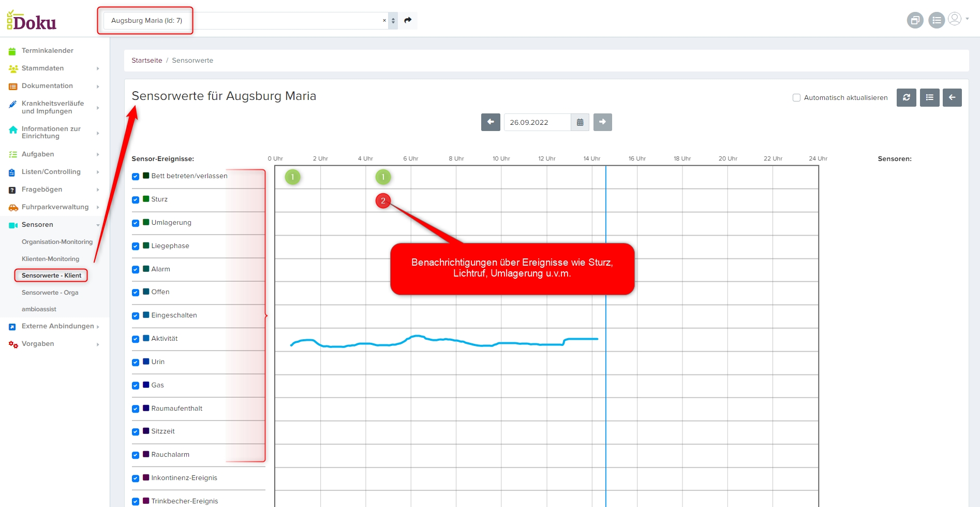Clear the selected client with the x

point(384,21)
